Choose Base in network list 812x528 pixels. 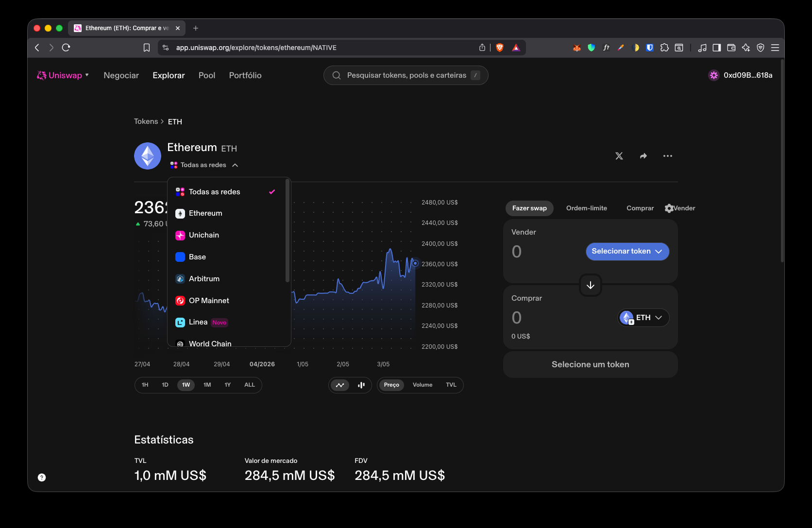click(x=227, y=257)
